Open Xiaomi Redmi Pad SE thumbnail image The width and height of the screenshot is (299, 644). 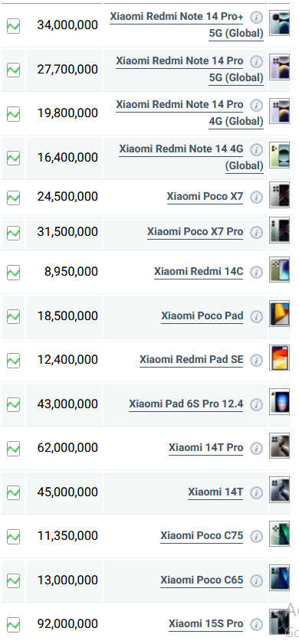point(279,358)
